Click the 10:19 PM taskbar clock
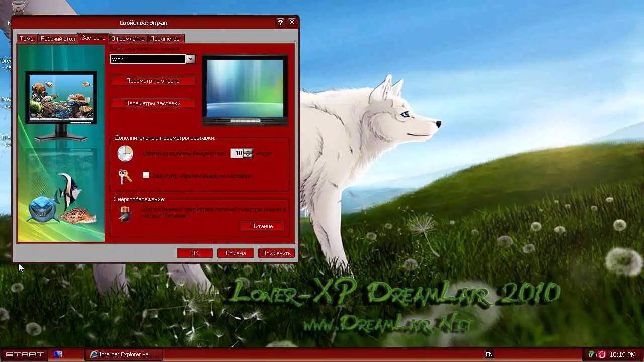The width and height of the screenshot is (644, 362). pos(623,354)
